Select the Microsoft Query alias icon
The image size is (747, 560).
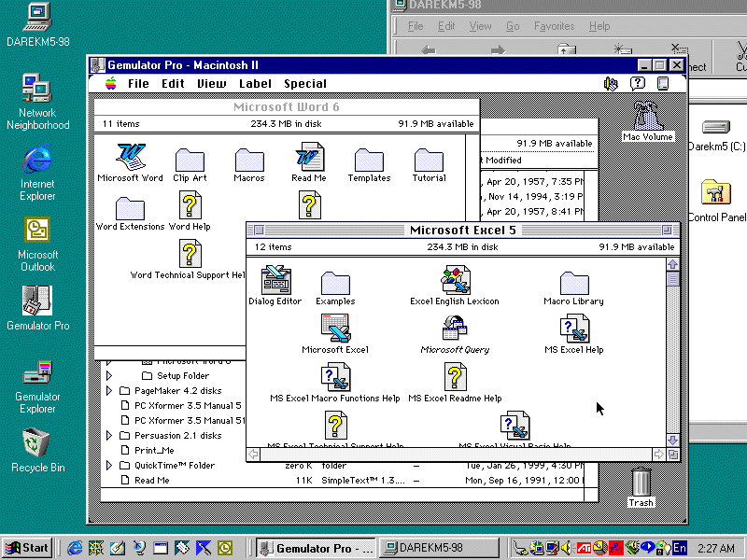(x=455, y=329)
